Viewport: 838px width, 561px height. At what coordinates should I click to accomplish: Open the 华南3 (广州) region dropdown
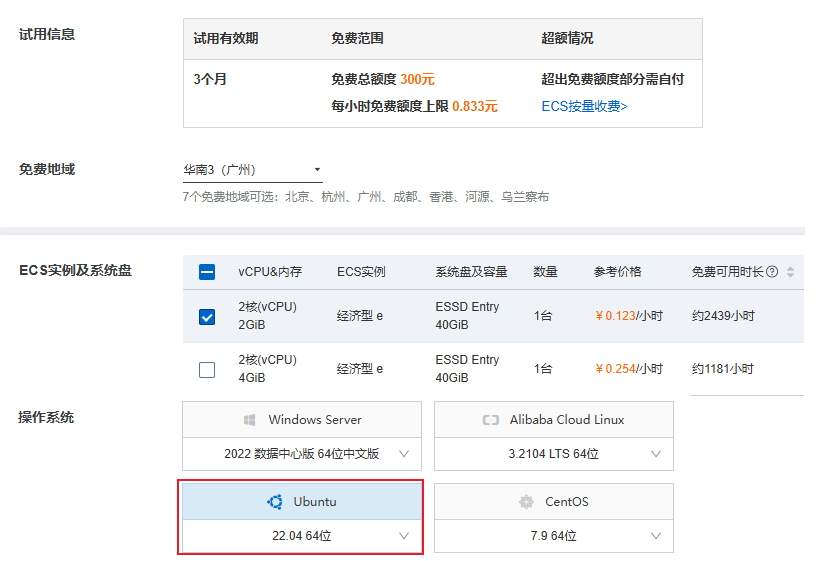coord(252,170)
